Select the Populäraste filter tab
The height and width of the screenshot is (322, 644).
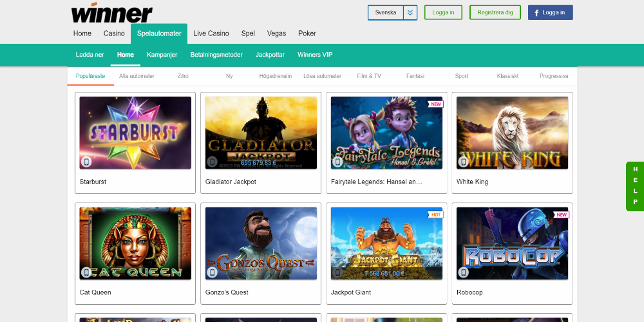90,76
